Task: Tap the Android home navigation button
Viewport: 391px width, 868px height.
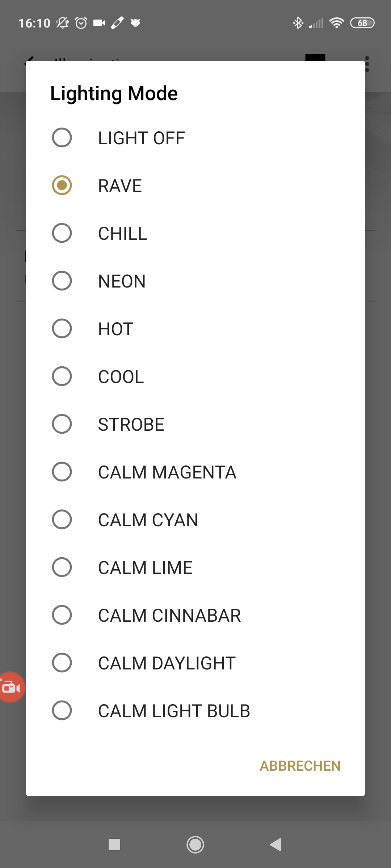Action: click(195, 845)
